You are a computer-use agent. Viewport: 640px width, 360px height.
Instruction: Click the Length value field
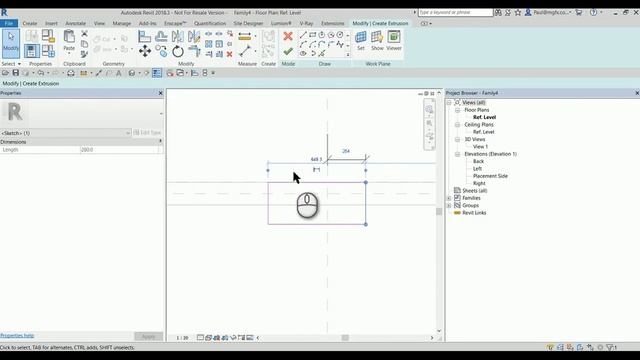point(119,150)
